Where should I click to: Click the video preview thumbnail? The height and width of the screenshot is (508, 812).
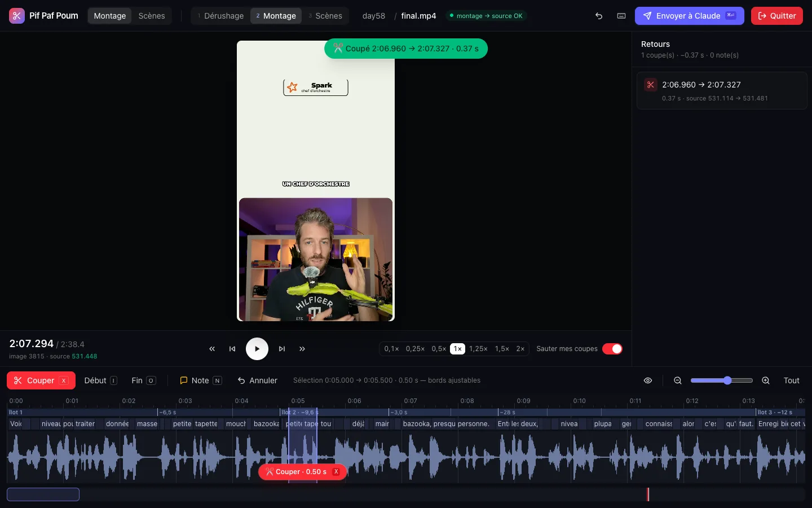click(x=316, y=181)
